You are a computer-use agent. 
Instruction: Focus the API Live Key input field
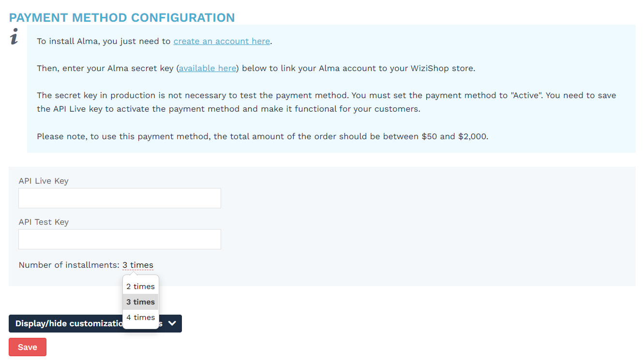[120, 198]
